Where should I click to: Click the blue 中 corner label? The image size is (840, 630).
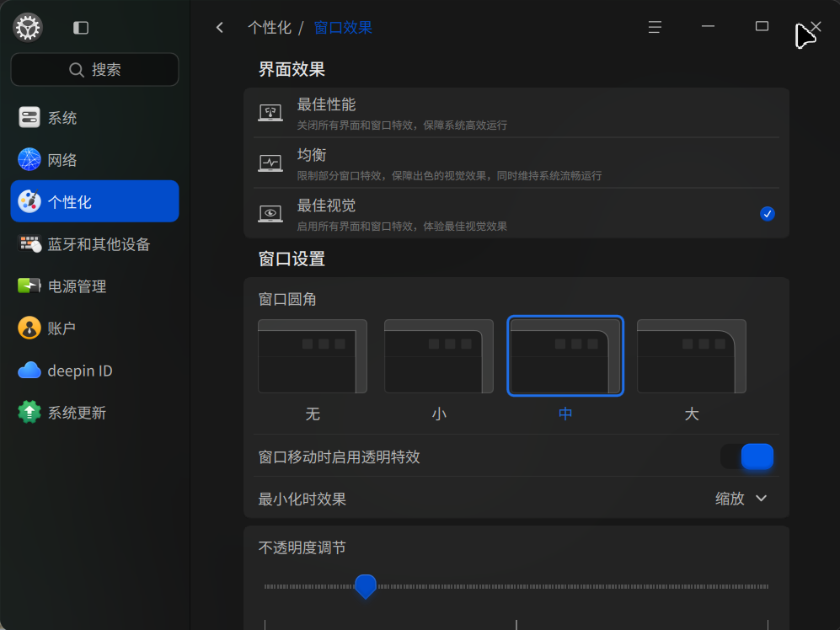(565, 414)
